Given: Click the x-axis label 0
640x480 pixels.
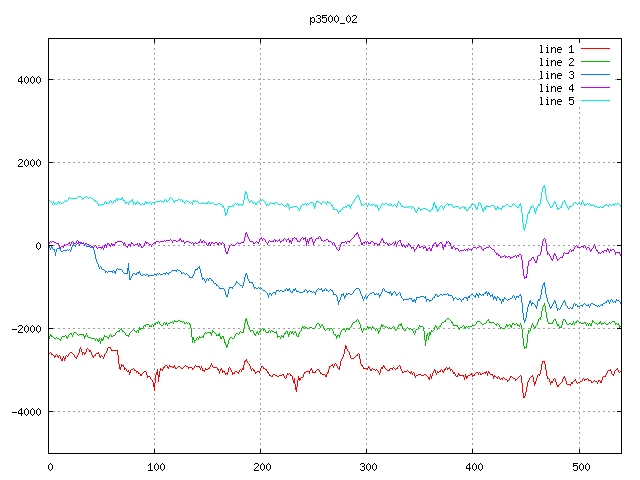Looking at the screenshot, I should (x=50, y=467).
